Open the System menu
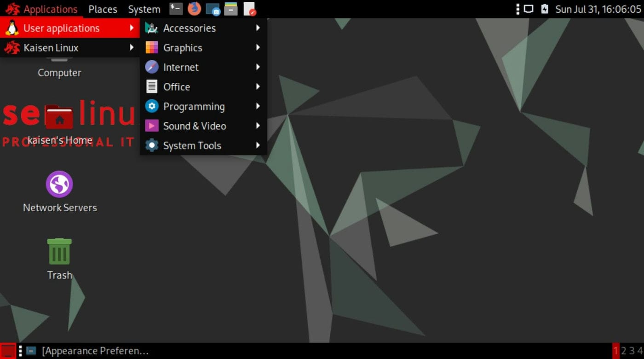Image resolution: width=644 pixels, height=359 pixels. (x=144, y=8)
